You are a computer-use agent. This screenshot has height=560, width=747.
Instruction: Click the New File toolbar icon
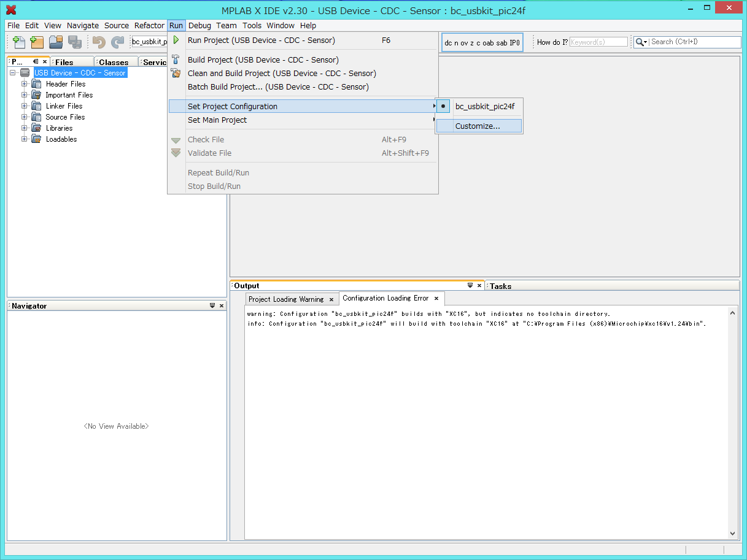pos(19,42)
